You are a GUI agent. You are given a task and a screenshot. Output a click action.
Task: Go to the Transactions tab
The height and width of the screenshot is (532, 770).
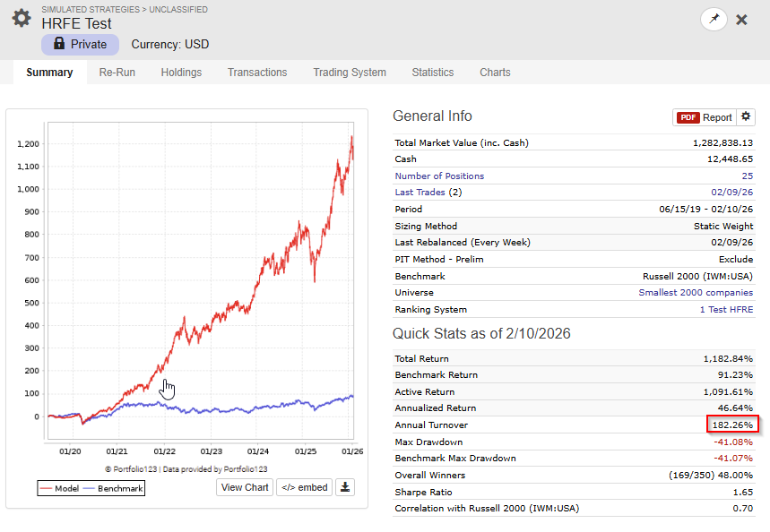(257, 73)
